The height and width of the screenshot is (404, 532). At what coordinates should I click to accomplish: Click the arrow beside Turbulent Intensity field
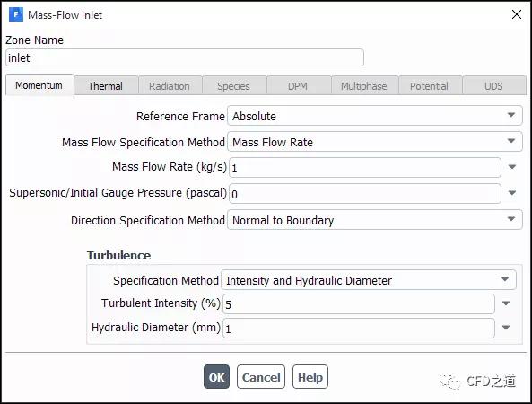[x=506, y=303]
